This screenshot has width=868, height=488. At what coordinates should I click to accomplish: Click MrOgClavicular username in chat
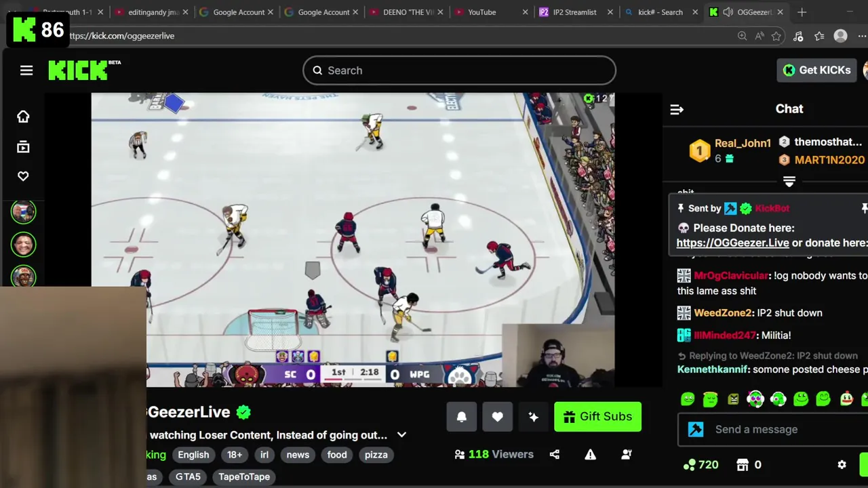click(x=731, y=275)
